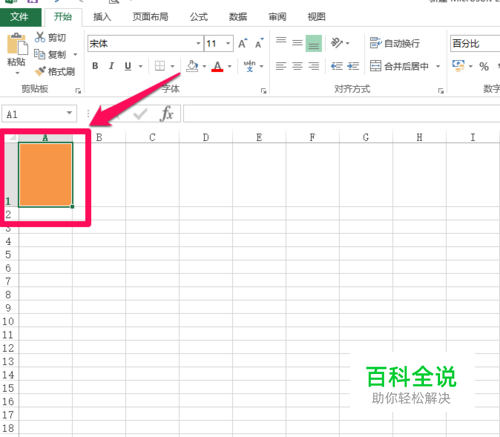This screenshot has height=437, width=500.
Task: Click the fx insert function icon
Action: pos(166,114)
